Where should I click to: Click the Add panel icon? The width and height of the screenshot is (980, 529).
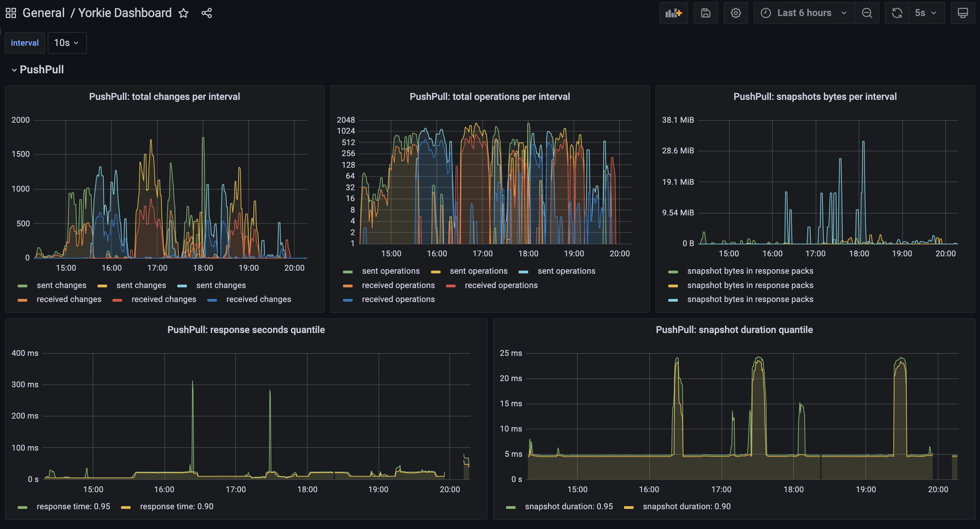(x=673, y=13)
